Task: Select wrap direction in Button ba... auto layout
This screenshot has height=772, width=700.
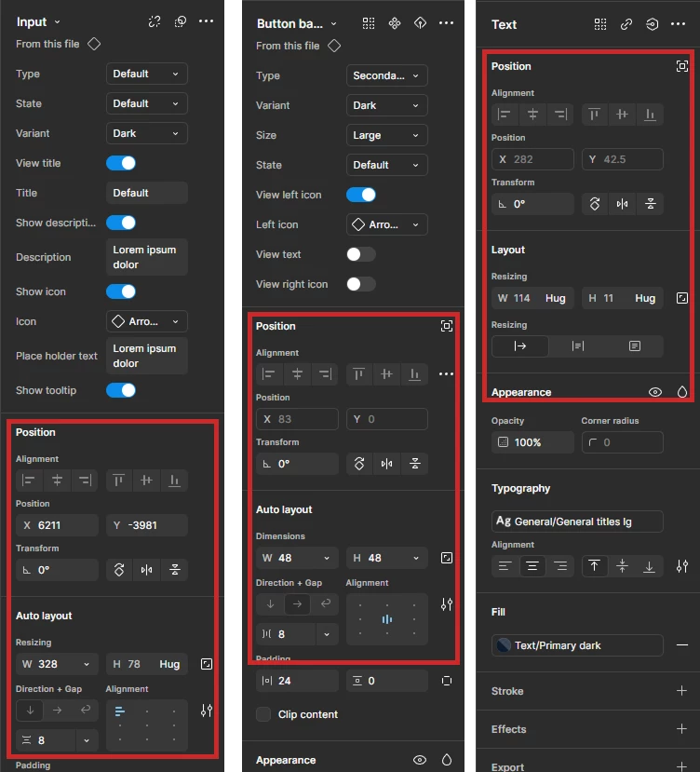Action: (x=326, y=603)
